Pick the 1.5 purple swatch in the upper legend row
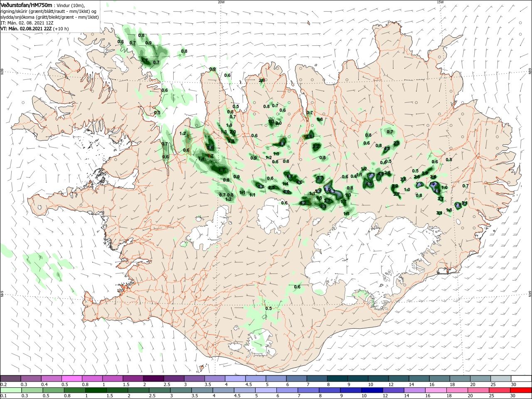Image resolution: width=532 pixels, height=399 pixels. coord(133,378)
